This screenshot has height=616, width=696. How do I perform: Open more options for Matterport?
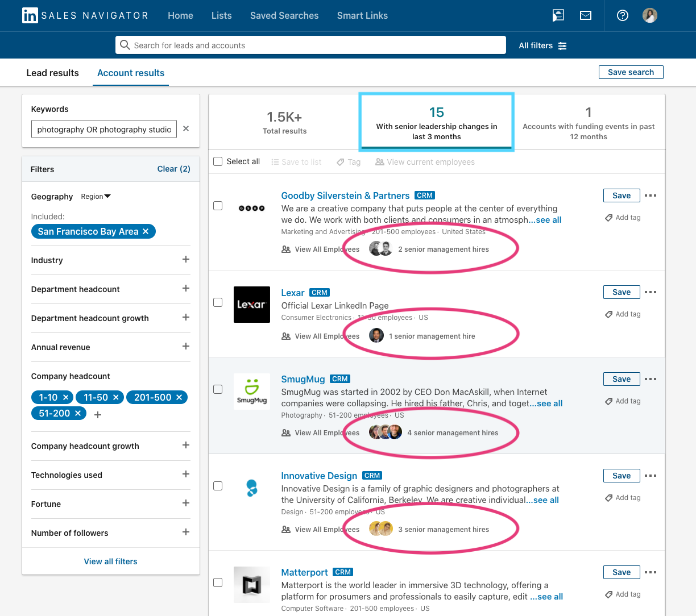click(651, 572)
